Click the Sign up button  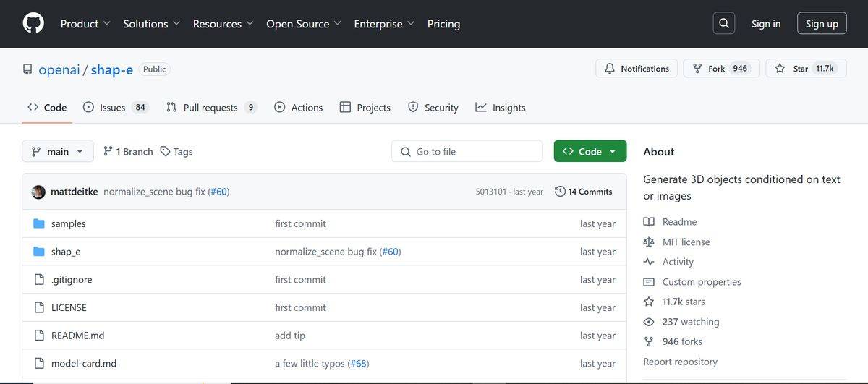coord(822,24)
